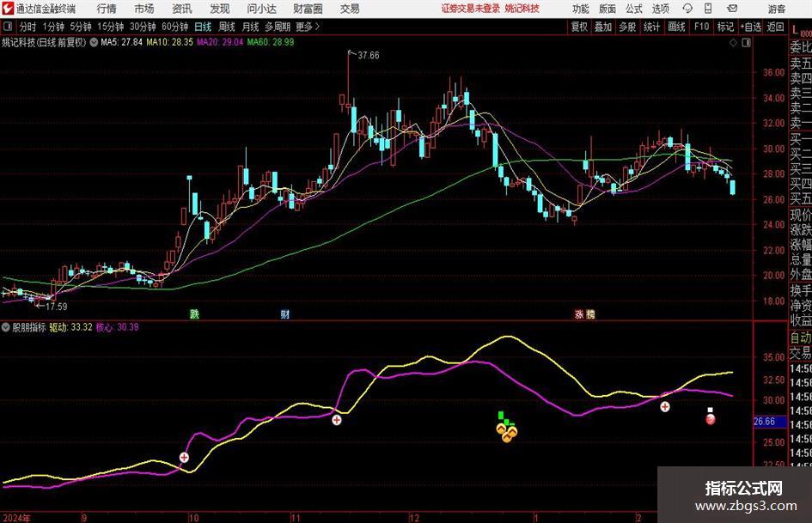
Task: Click the gold coins signal icon cluster
Action: 506,432
